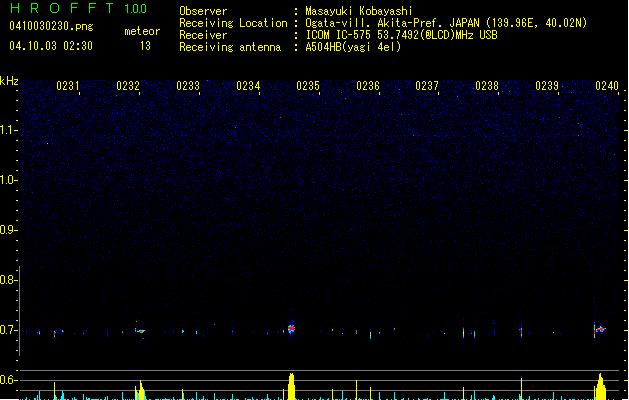The width and height of the screenshot is (629, 400).
Task: Click the 1.1 kHz axis label
Action: tap(8, 130)
